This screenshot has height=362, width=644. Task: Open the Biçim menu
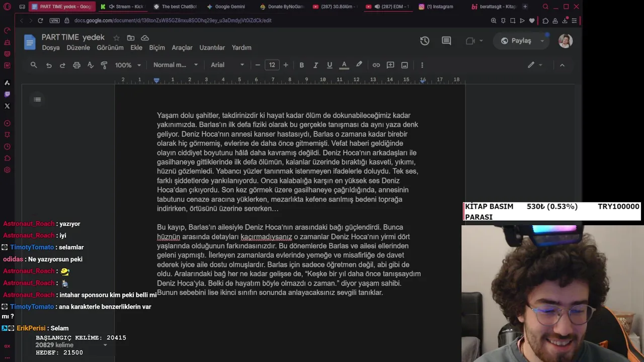pyautogui.click(x=157, y=48)
